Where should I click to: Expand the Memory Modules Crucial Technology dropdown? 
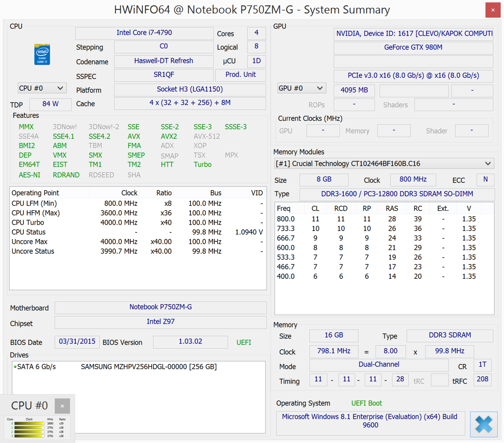(384, 164)
